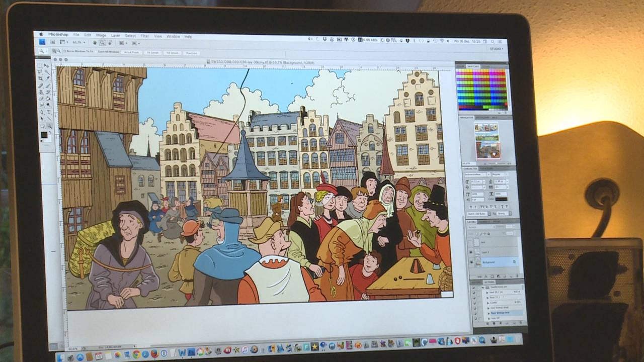
Task: Enable Resize Windows To Fit checkbox
Action: pyautogui.click(x=65, y=51)
